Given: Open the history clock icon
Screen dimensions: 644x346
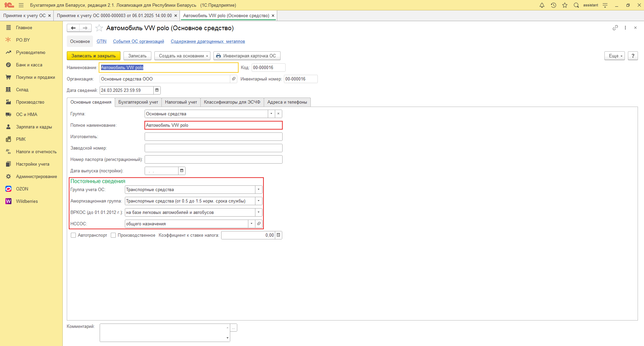Looking at the screenshot, I should [x=553, y=5].
